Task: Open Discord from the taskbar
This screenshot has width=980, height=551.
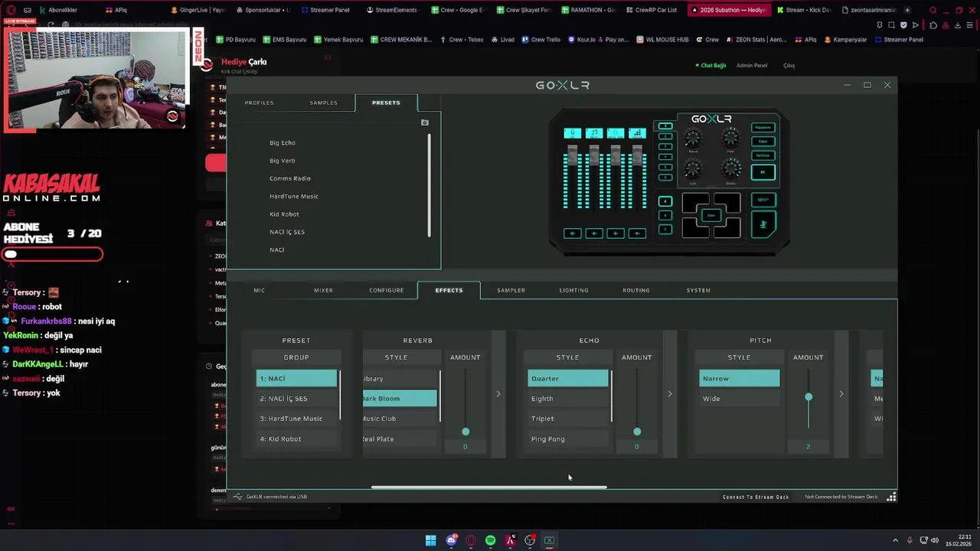Action: [451, 540]
